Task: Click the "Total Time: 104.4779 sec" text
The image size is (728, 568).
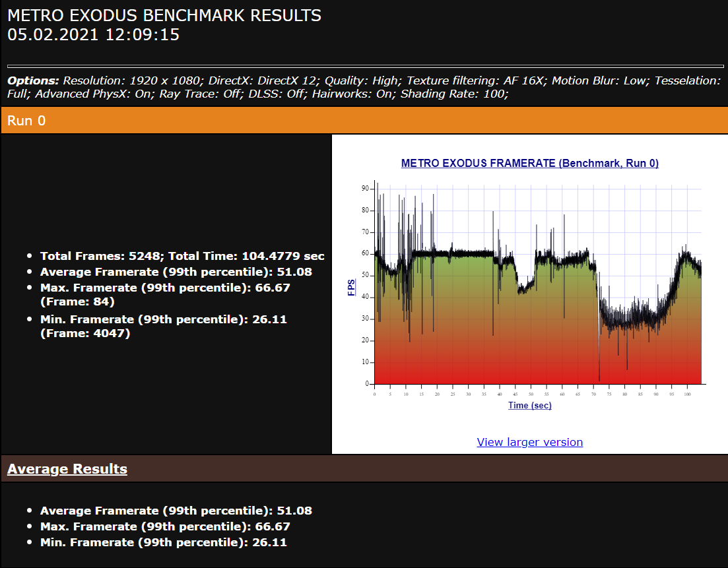Action: 246,256
